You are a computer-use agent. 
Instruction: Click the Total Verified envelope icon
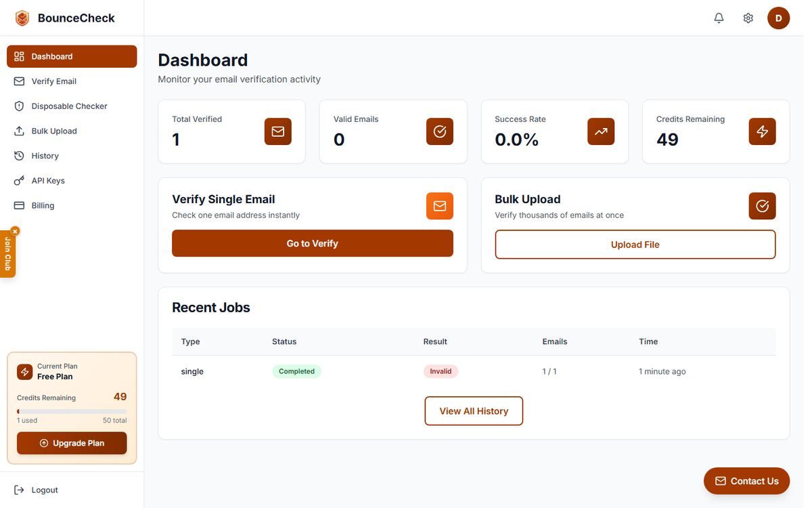(x=278, y=131)
